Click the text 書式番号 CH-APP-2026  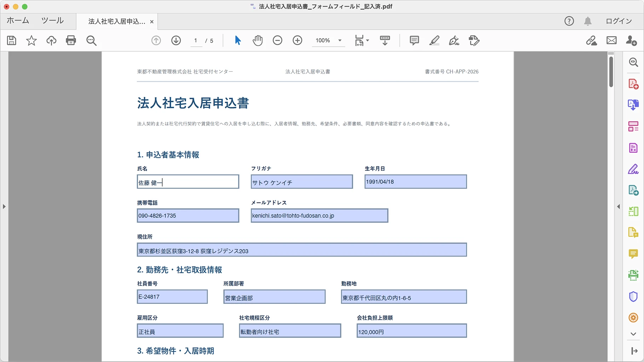coord(452,72)
